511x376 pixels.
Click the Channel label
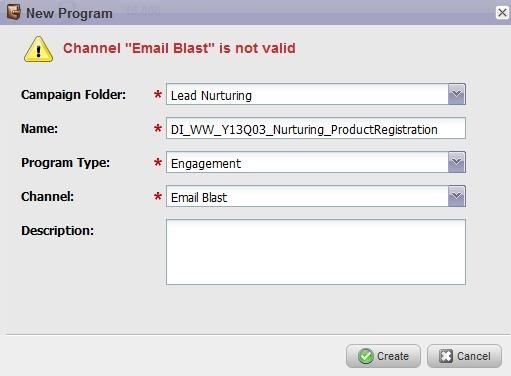[48, 197]
